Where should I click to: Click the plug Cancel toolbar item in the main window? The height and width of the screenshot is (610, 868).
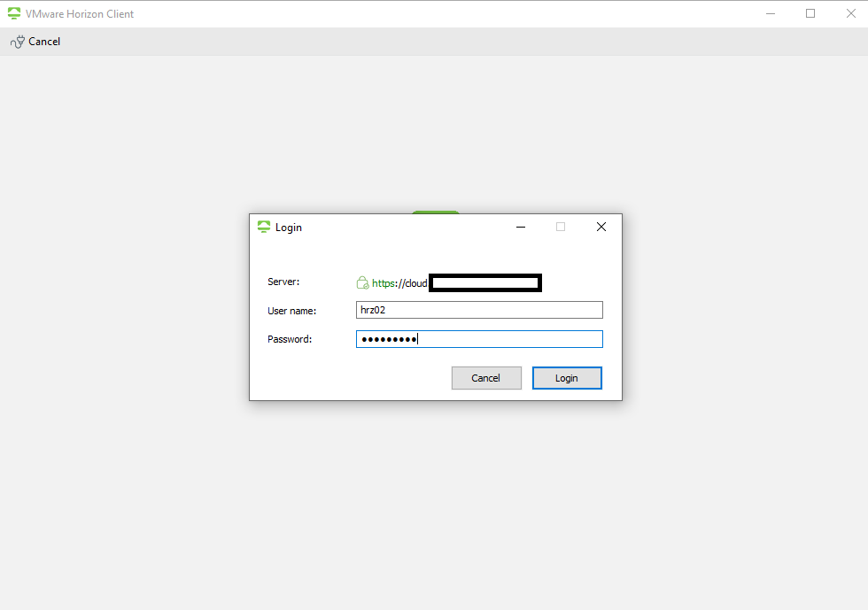pyautogui.click(x=35, y=42)
